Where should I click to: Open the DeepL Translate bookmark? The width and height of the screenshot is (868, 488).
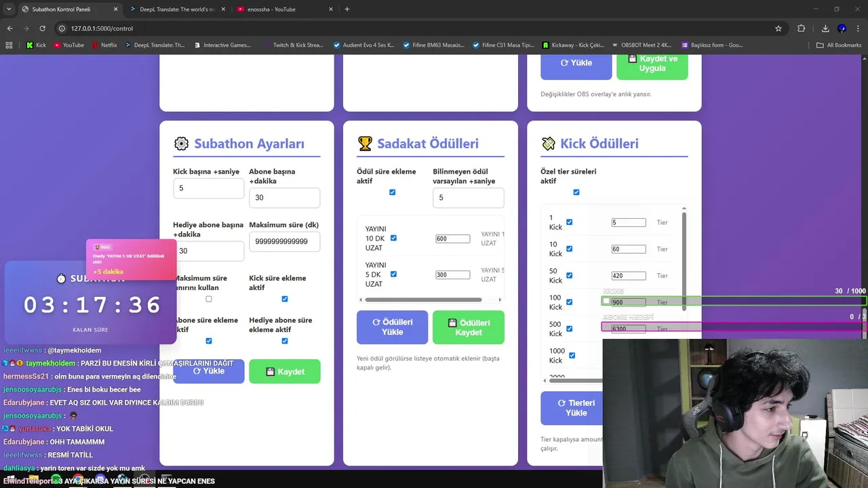(x=154, y=45)
